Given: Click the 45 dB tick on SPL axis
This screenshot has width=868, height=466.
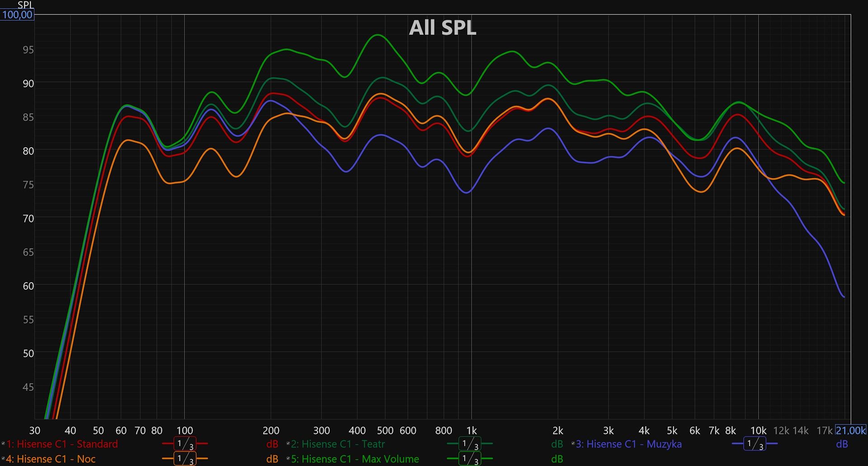Looking at the screenshot, I should (28, 387).
